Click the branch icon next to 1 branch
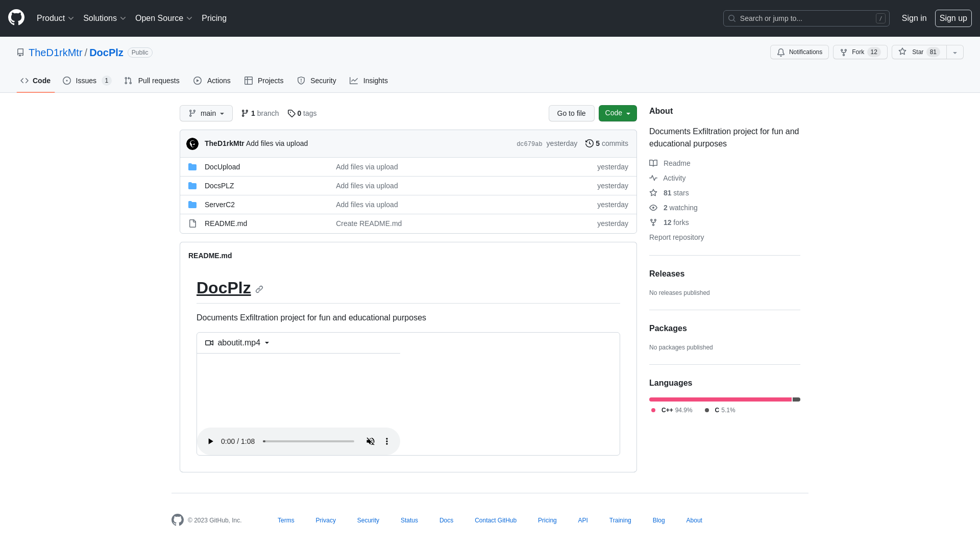 [x=245, y=113]
